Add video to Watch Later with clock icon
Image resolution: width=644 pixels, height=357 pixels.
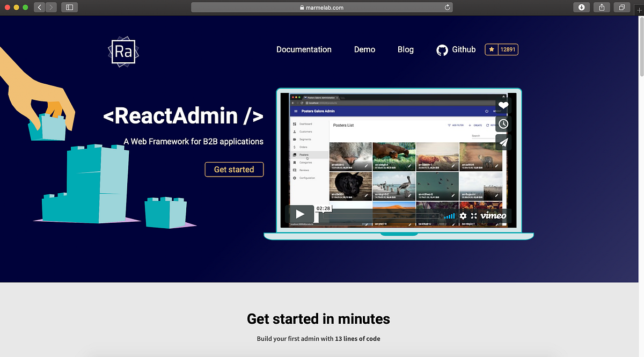click(x=503, y=123)
